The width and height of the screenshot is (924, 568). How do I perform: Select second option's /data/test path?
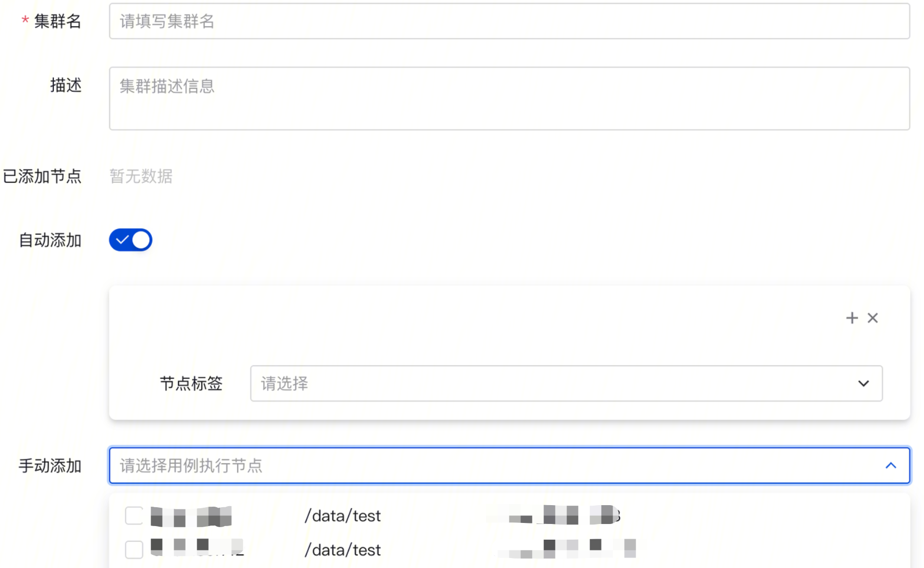(x=343, y=550)
